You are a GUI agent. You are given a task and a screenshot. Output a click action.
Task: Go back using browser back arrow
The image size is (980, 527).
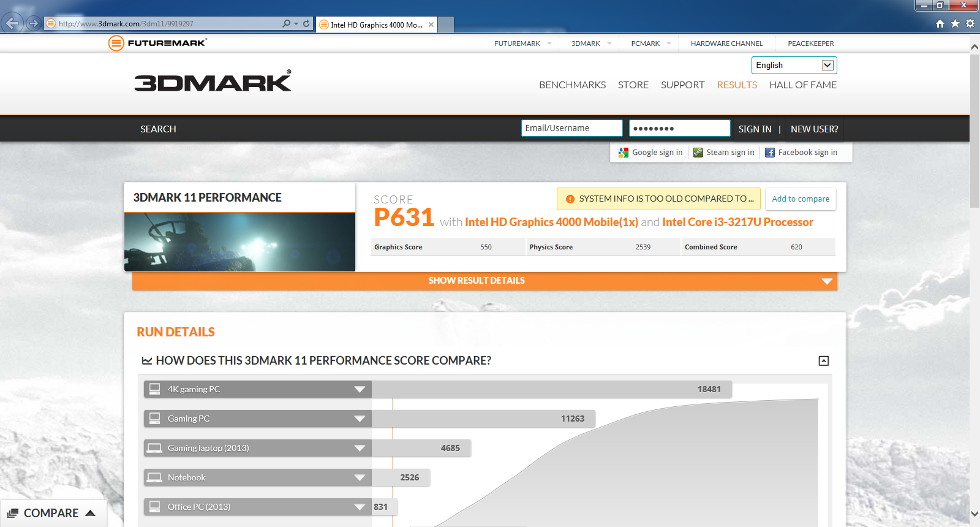tap(13, 23)
